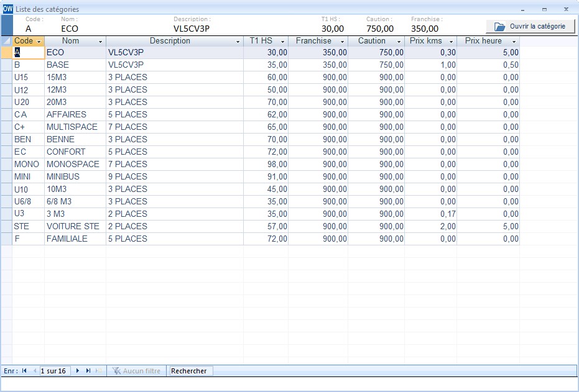
Task: Click the top T1 HS field '30,00'
Action: point(332,29)
